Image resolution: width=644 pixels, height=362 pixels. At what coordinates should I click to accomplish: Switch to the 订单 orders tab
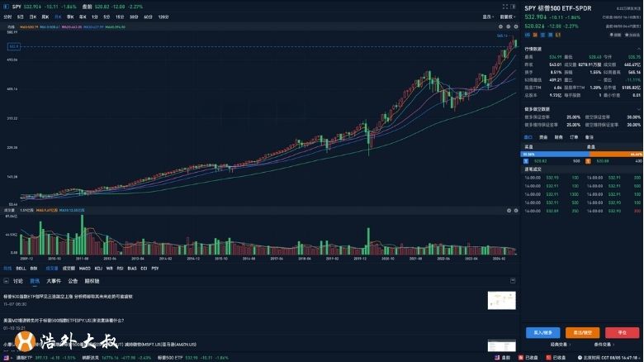(574, 137)
